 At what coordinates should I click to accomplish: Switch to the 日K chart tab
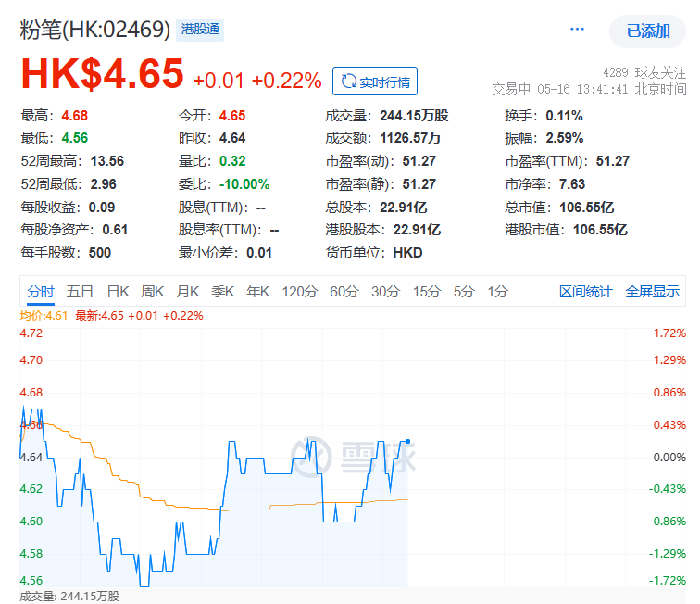click(118, 292)
